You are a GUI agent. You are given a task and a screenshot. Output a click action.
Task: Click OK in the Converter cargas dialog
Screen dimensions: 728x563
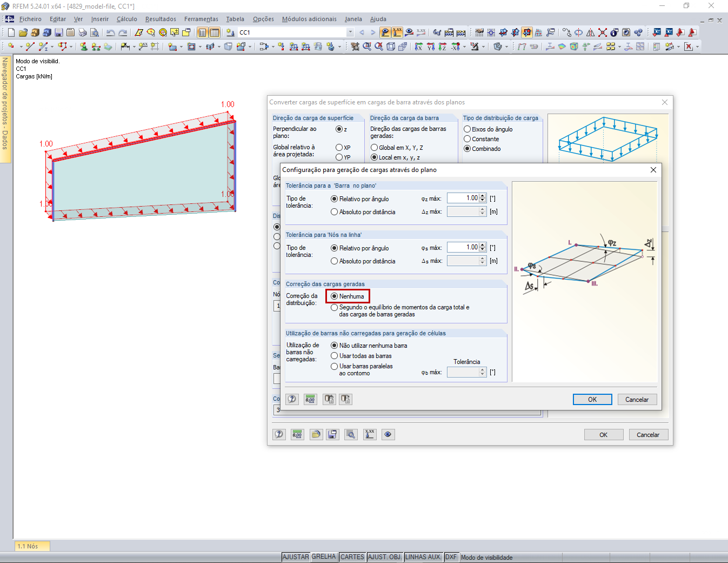point(604,434)
